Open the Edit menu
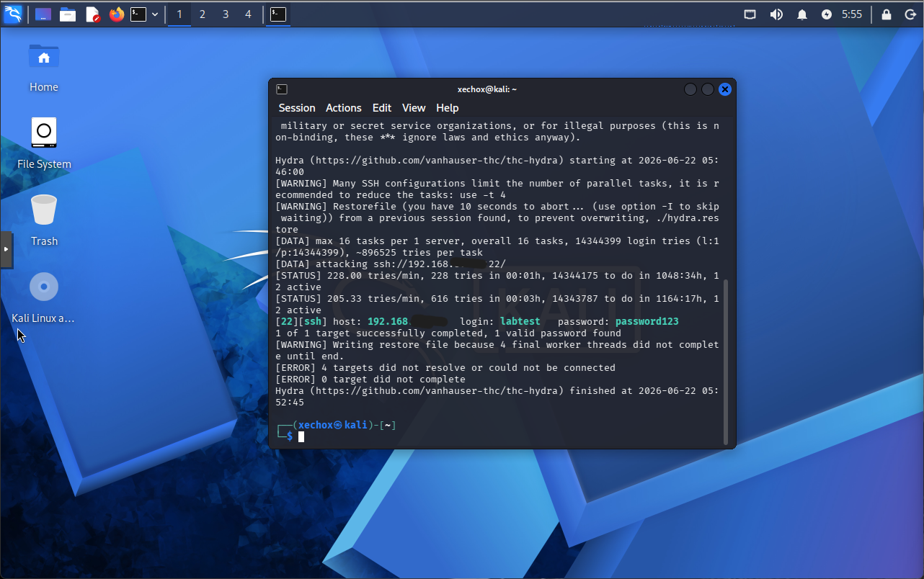 coord(382,108)
